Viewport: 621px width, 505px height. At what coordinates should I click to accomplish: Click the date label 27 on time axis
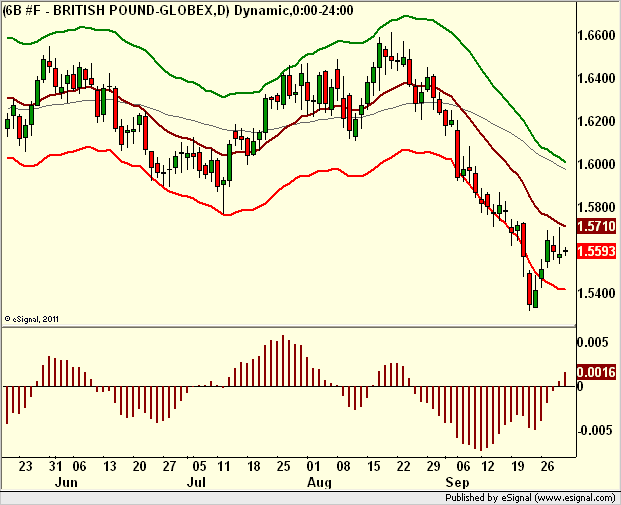tap(169, 466)
